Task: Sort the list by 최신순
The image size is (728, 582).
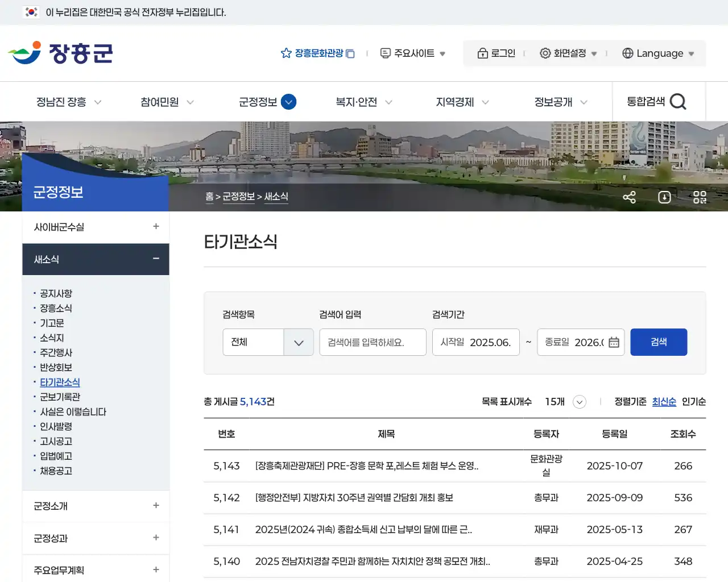Action: [664, 402]
